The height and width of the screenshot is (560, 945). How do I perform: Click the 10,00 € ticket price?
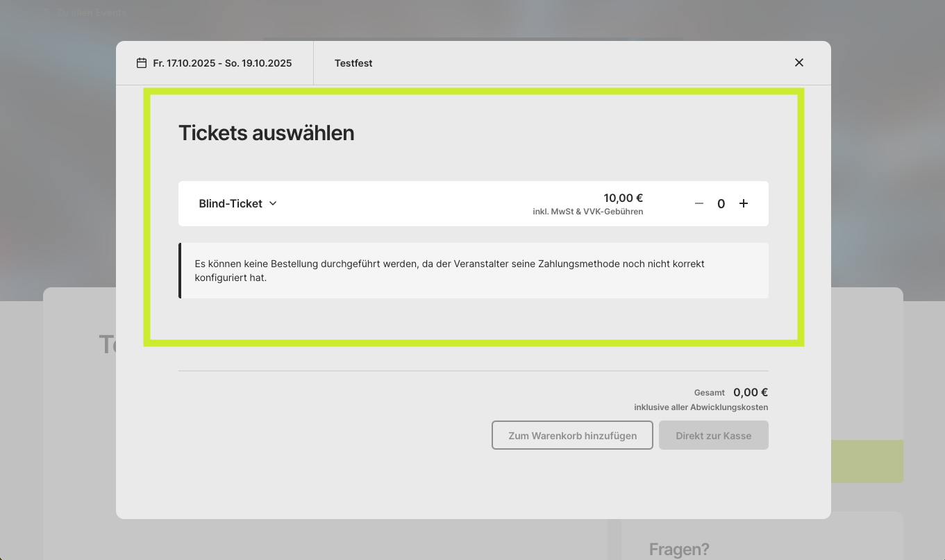(623, 198)
